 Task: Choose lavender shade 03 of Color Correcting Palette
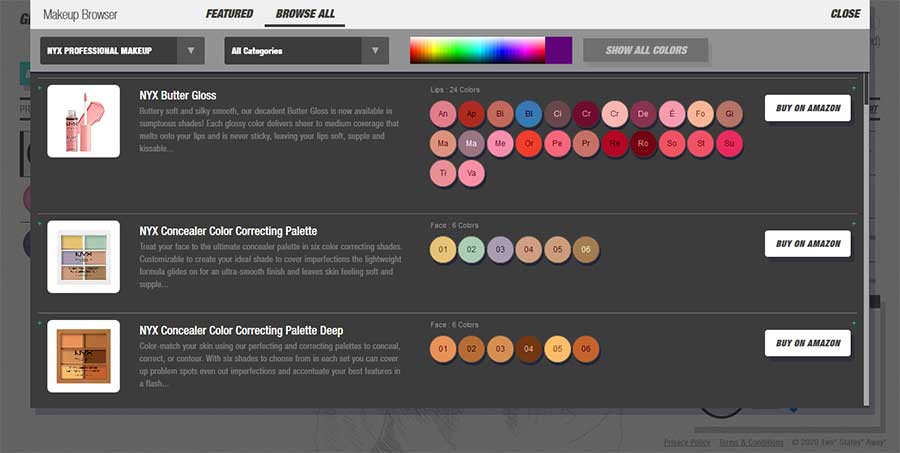click(500, 250)
